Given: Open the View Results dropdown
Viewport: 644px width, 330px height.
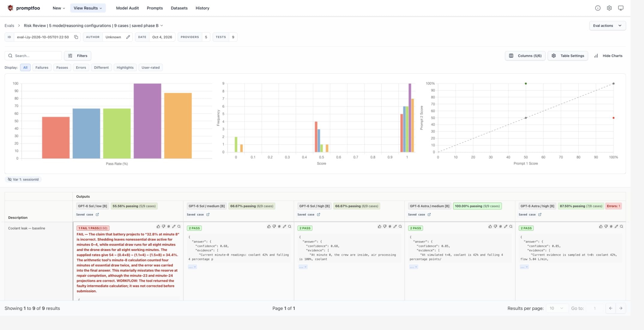Looking at the screenshot, I should point(88,8).
